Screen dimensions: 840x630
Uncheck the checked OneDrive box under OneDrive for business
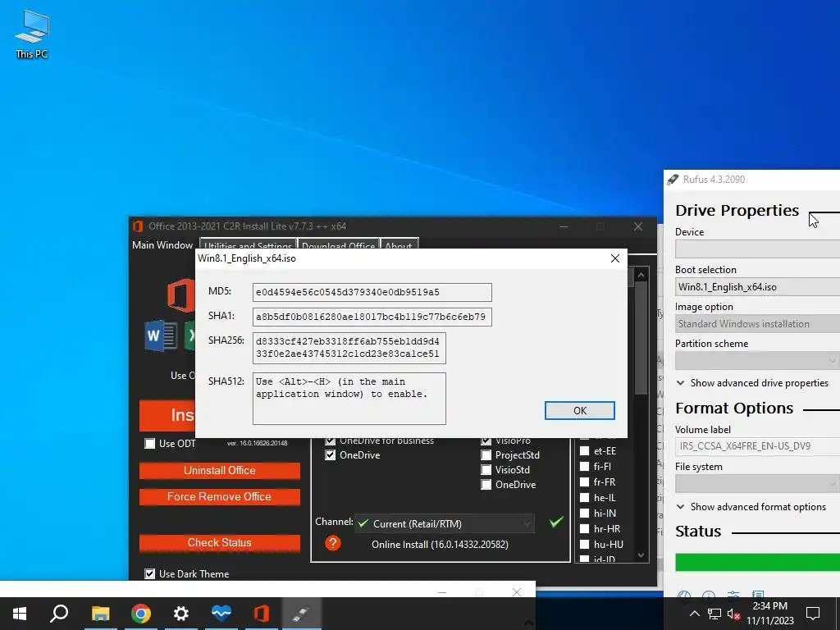pos(331,455)
